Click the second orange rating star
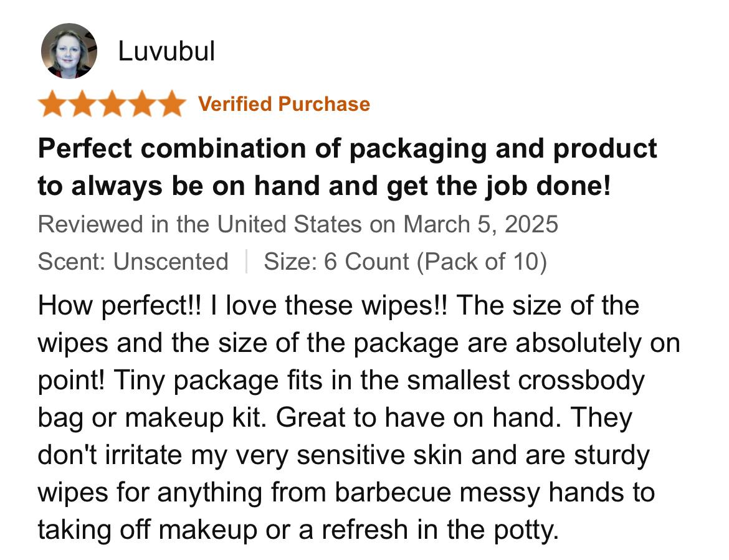Screen dimensions: 729x560 click(82, 103)
